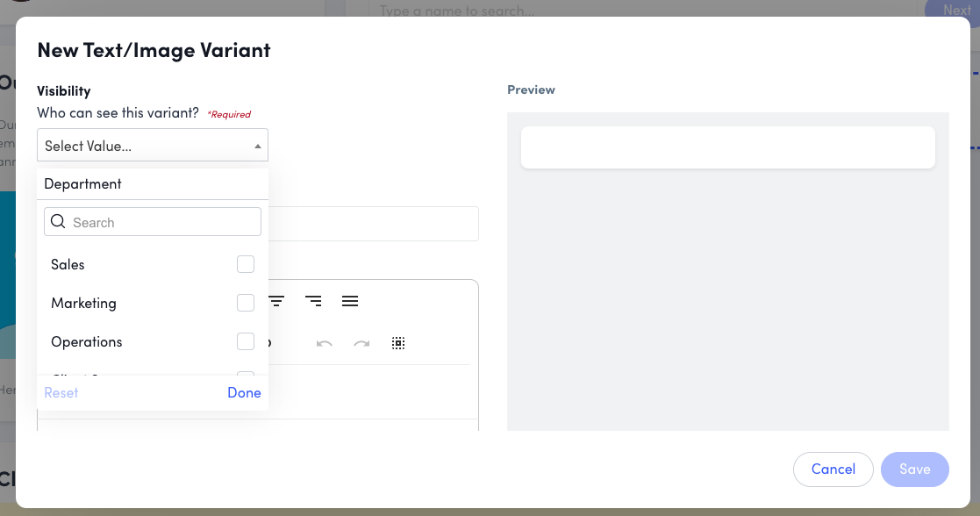Save the new Text/Image variant
Screen dimensions: 980x516
click(x=914, y=469)
